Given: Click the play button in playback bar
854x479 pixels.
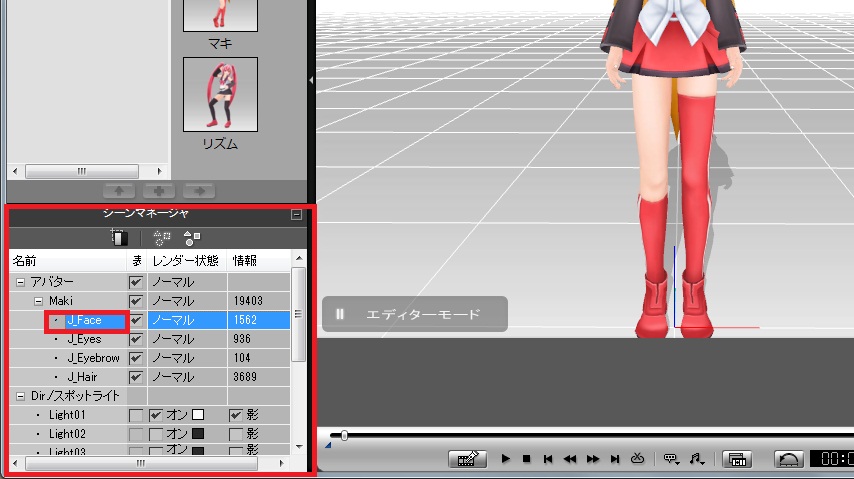Looking at the screenshot, I should [505, 459].
